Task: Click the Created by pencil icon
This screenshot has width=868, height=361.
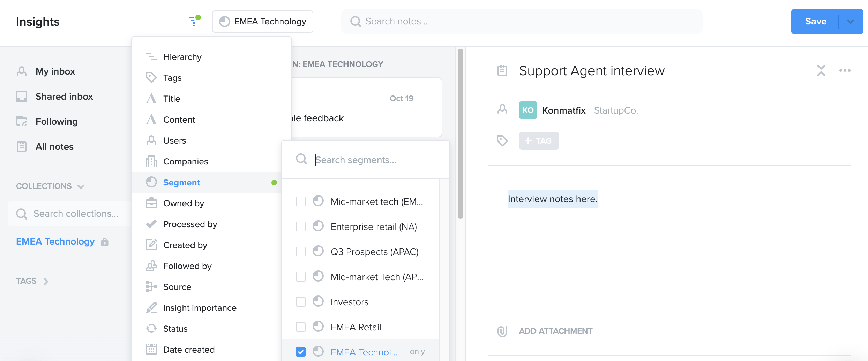Action: [x=151, y=245]
